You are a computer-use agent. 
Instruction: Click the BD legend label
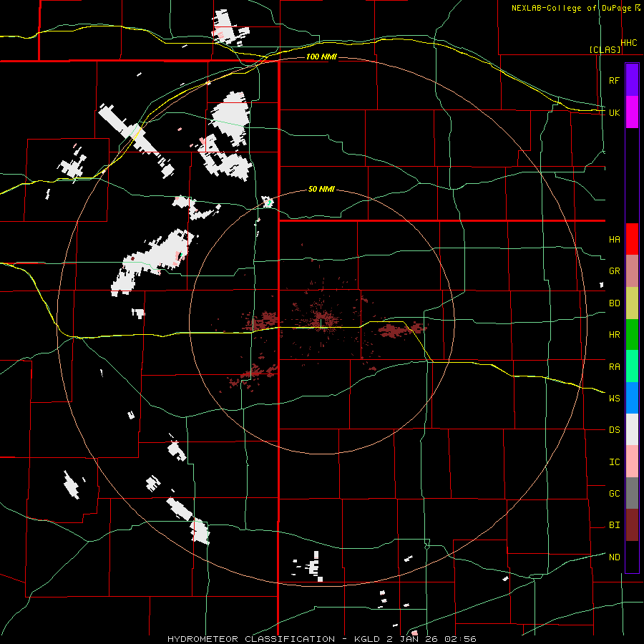[614, 303]
